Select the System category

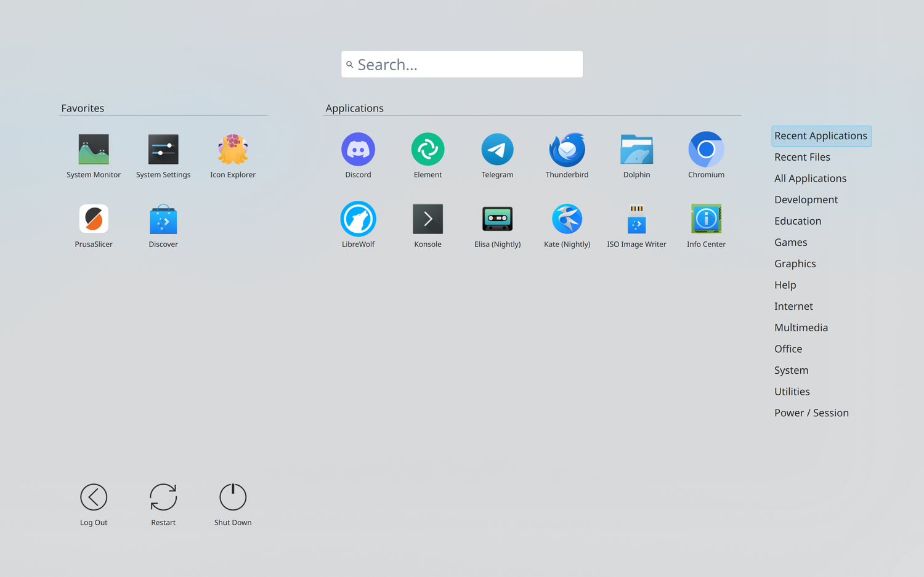[x=791, y=370]
